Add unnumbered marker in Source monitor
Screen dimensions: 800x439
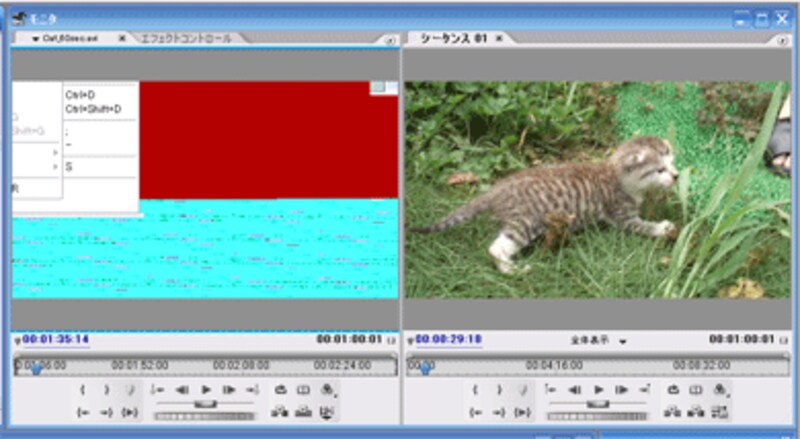tap(130, 390)
